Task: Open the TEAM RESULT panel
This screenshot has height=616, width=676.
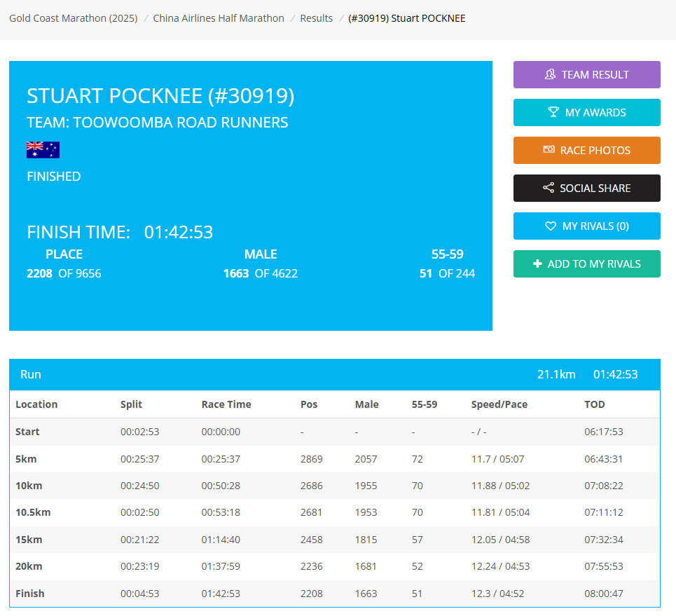Action: coord(586,74)
